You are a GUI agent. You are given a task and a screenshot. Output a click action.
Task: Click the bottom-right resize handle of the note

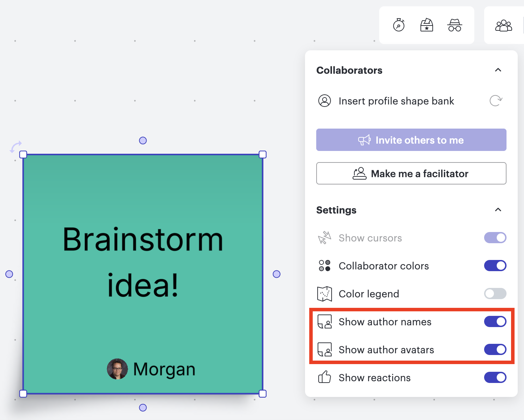(263, 394)
